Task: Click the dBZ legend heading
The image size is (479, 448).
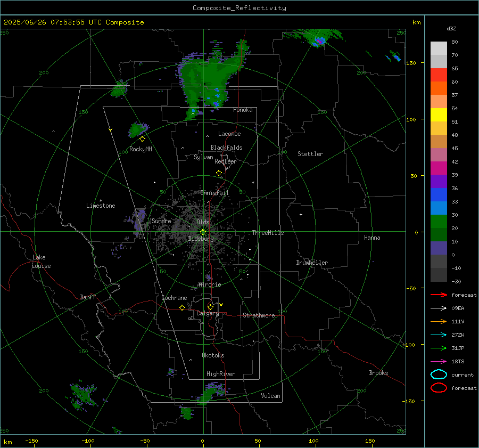Action: 451,29
